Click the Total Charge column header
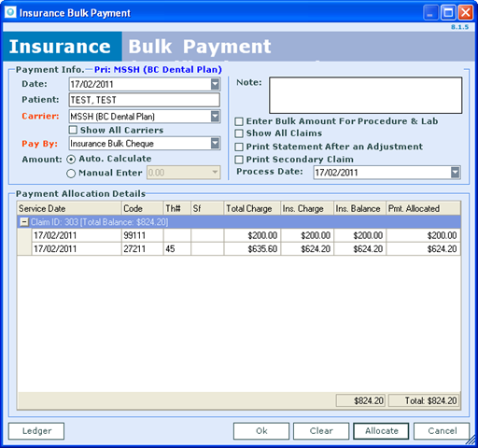 pos(252,208)
